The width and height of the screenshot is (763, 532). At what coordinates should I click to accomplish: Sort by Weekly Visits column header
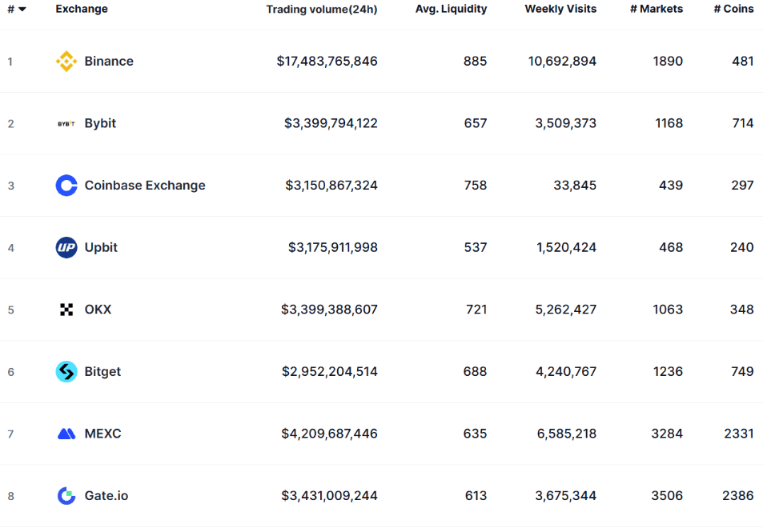click(x=560, y=9)
